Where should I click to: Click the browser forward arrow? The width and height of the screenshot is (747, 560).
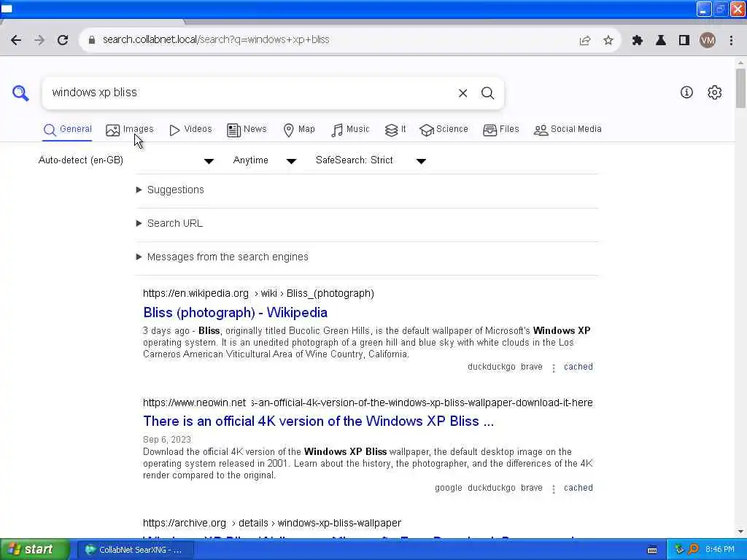tap(39, 40)
